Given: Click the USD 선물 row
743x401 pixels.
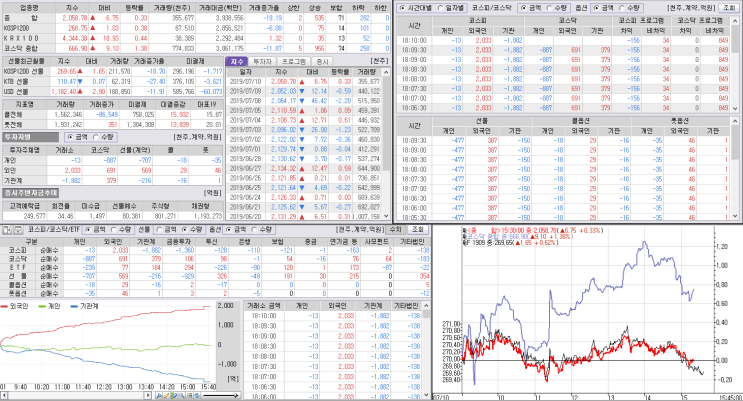Looking at the screenshot, I should tap(113, 92).
